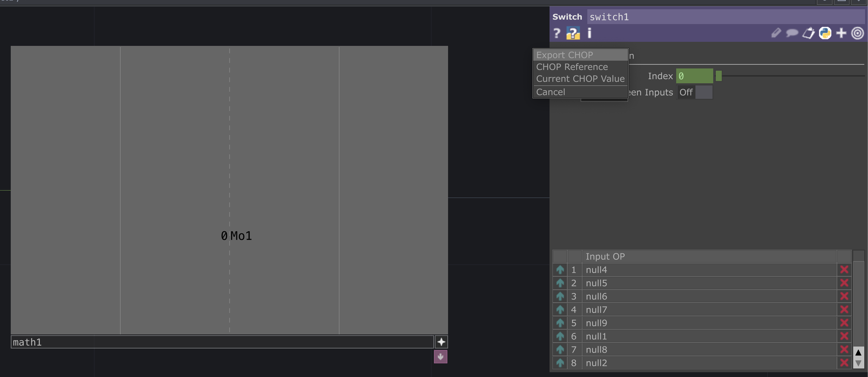Select the null4 input OP cell
This screenshot has height=377, width=868.
pos(709,270)
